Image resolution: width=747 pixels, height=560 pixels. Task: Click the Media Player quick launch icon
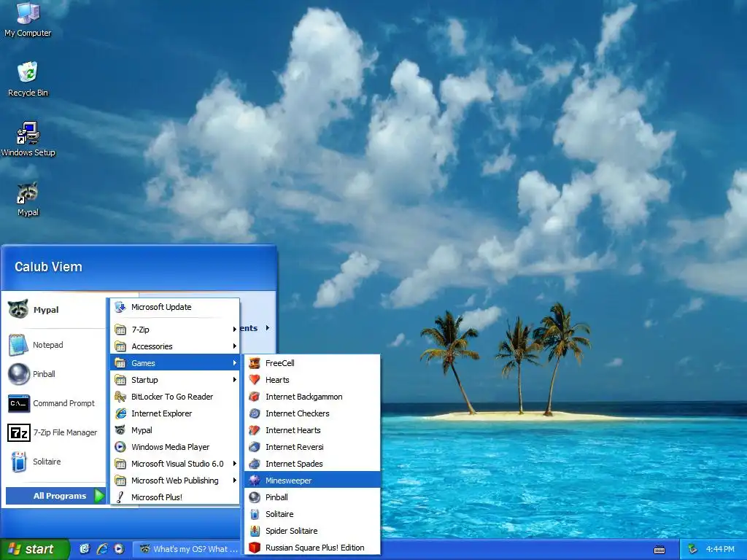pos(119,549)
